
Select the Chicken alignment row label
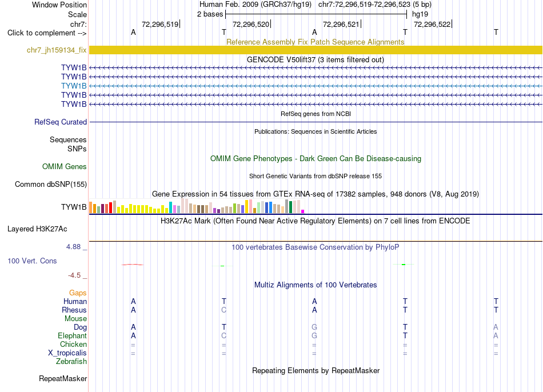pyautogui.click(x=73, y=344)
